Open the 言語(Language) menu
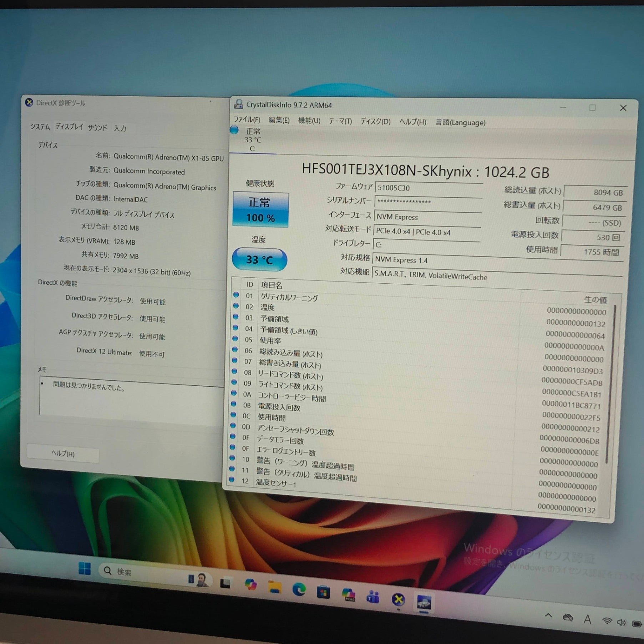Image resolution: width=644 pixels, height=644 pixels. (460, 122)
